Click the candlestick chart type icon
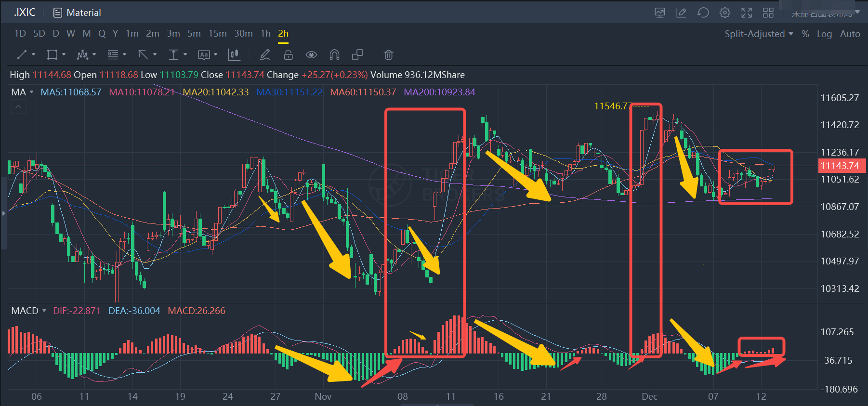 pos(234,55)
